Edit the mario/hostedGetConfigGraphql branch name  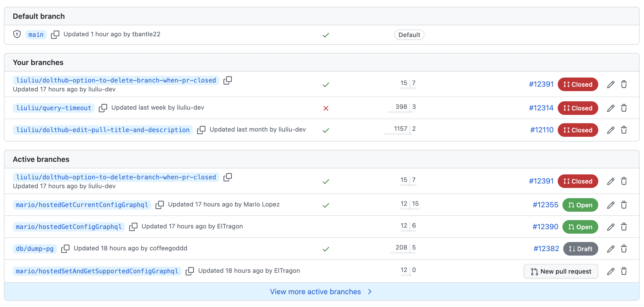(x=611, y=227)
